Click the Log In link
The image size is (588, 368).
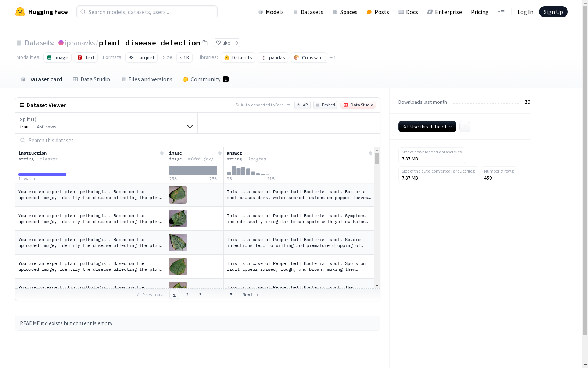click(x=525, y=12)
